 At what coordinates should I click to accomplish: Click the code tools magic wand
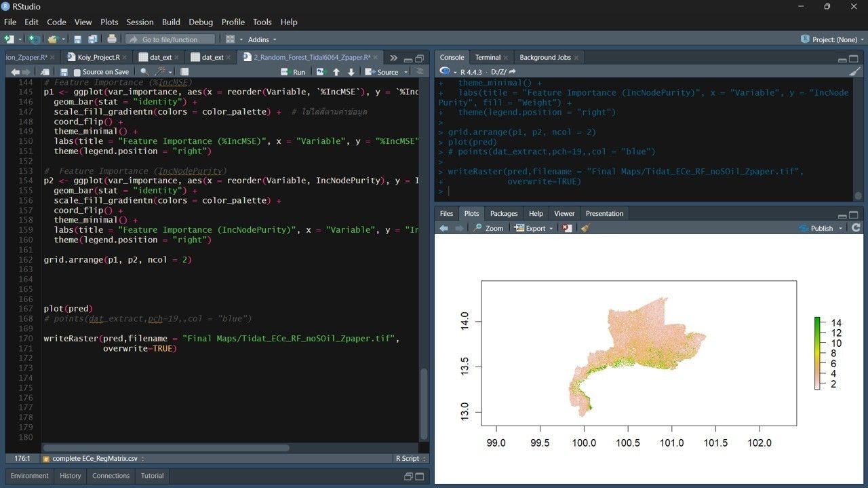(160, 72)
